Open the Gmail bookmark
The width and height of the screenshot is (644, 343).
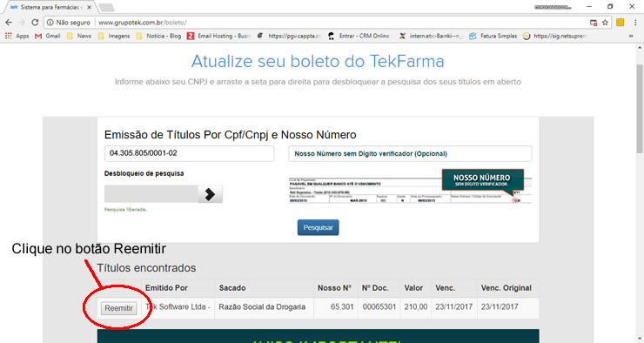tap(48, 37)
